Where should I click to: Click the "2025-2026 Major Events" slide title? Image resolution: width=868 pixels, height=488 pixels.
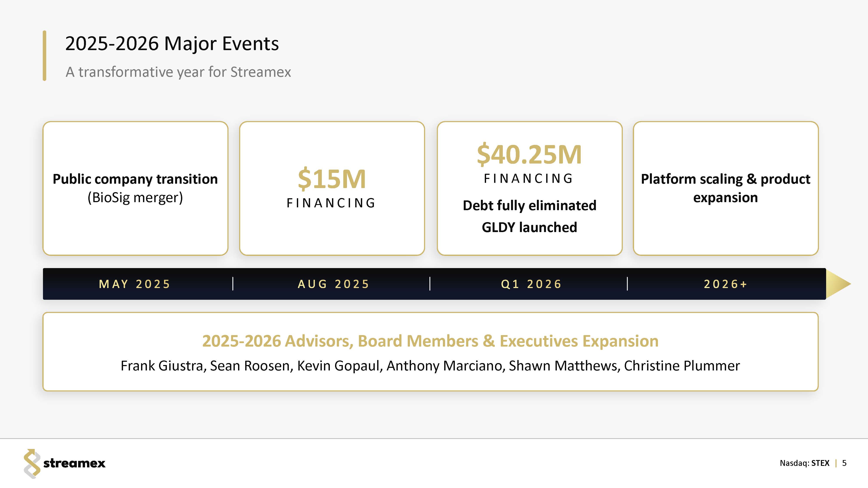pos(172,44)
